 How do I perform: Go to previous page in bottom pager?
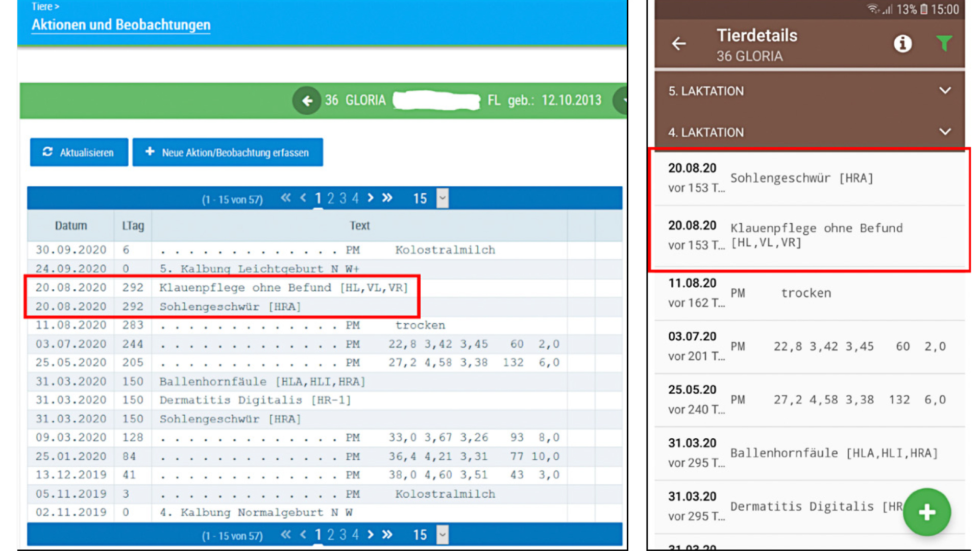pos(304,535)
